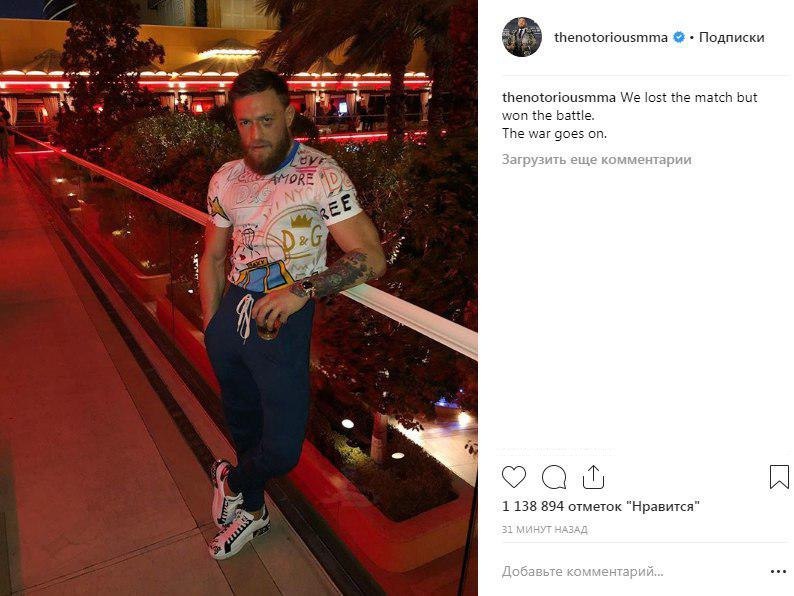Image resolution: width=794 pixels, height=596 pixels.
Task: Open the three-dot more options menu
Action: pos(778,572)
